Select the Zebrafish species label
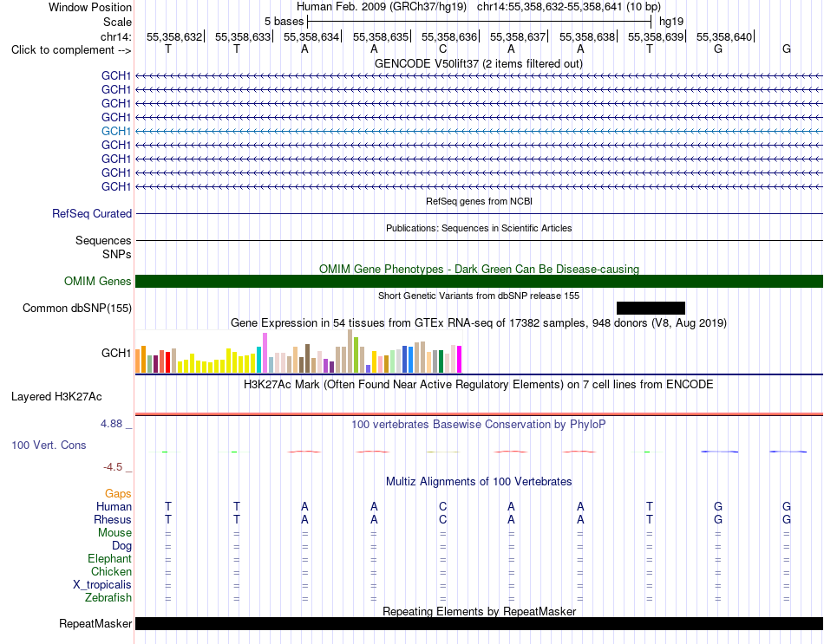 108,598
